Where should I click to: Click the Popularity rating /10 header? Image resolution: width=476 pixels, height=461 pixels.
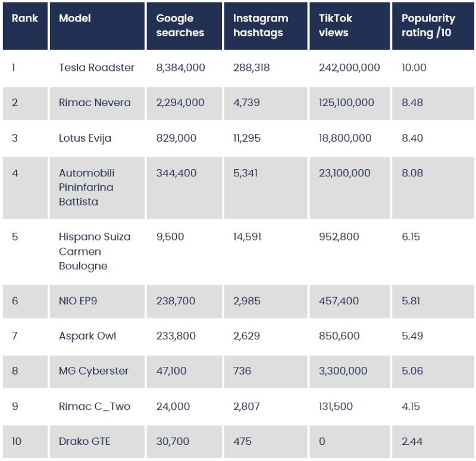[x=433, y=26]
